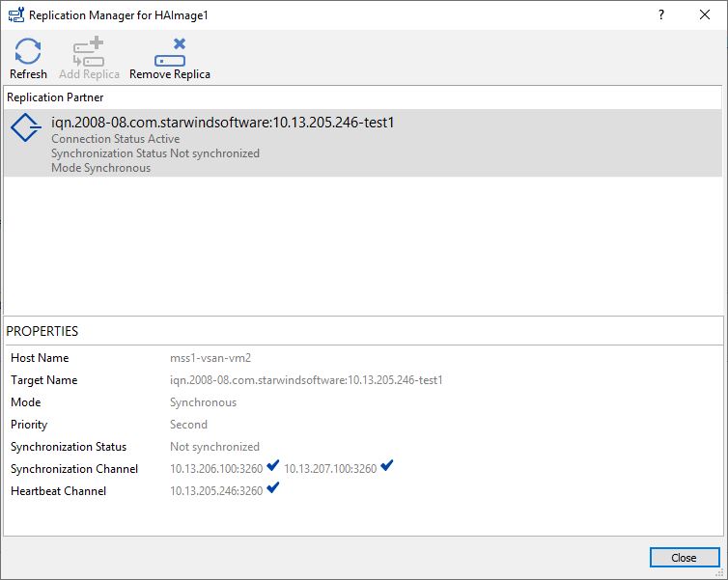Click the Replication Partner column header
Image resolution: width=728 pixels, height=580 pixels.
pyautogui.click(x=55, y=97)
